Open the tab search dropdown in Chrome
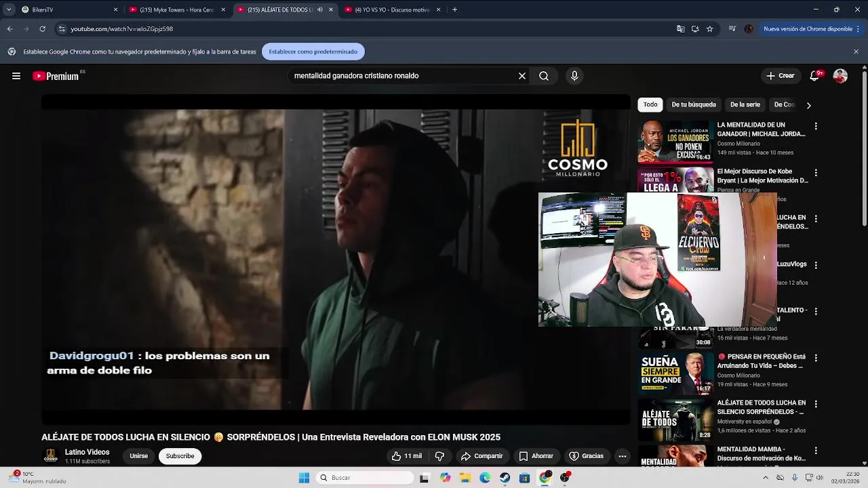Viewport: 868px width, 488px height. coord(9,9)
